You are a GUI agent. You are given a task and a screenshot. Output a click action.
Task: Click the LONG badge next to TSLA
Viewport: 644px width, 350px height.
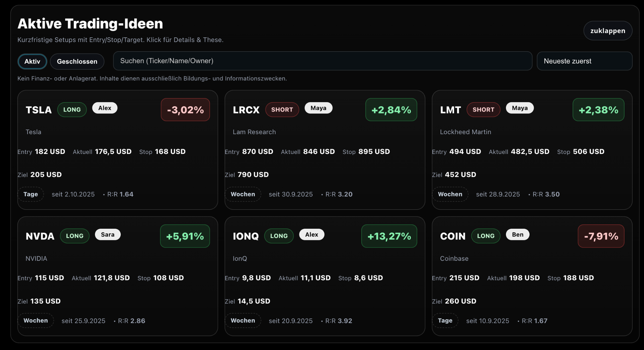tap(72, 110)
